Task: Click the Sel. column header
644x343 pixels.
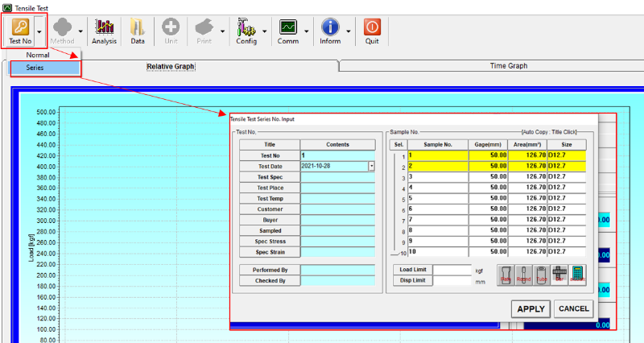Action: 398,145
